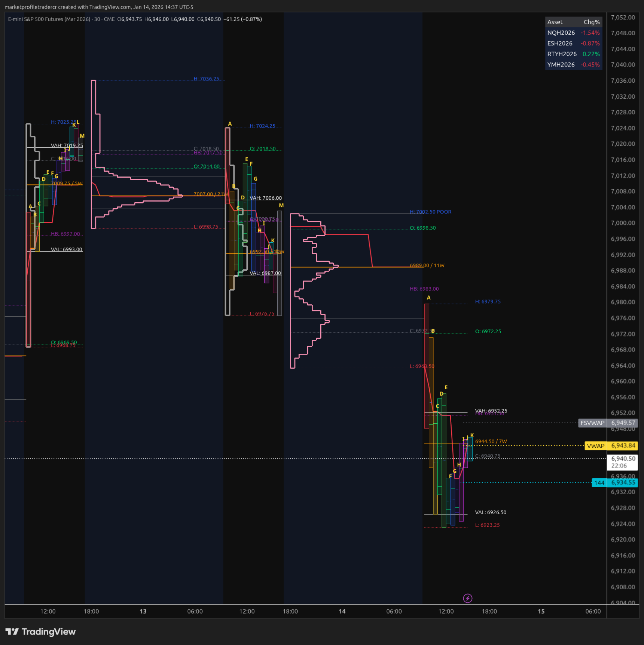
Task: Click the VAL: 6987.00 label
Action: [265, 273]
